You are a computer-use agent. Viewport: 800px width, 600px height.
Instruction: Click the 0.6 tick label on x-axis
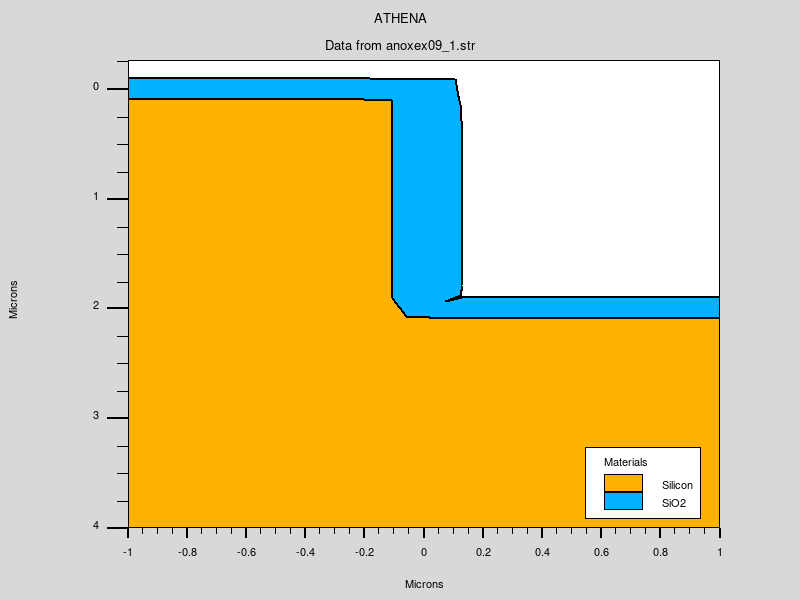(601, 551)
